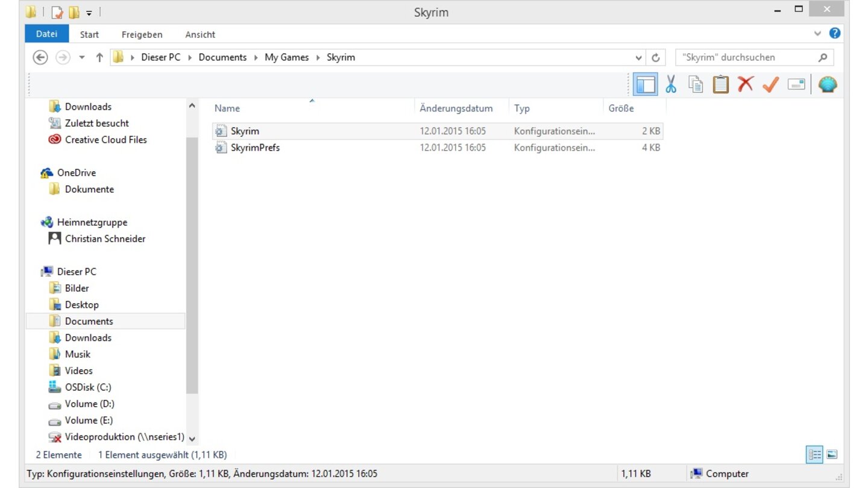Expand the arrow after Documents breadcrumb
Screen dimensions: 868x488
(256, 58)
